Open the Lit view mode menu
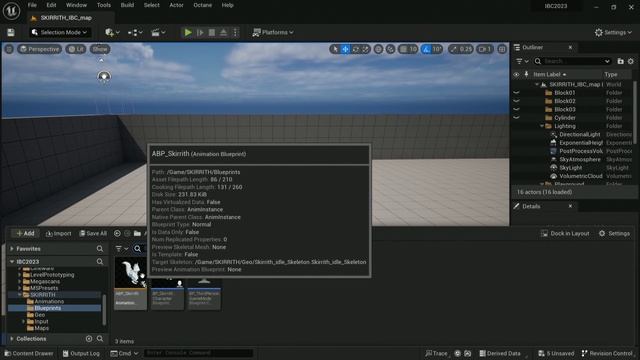The width and height of the screenshot is (640, 360). (x=76, y=49)
